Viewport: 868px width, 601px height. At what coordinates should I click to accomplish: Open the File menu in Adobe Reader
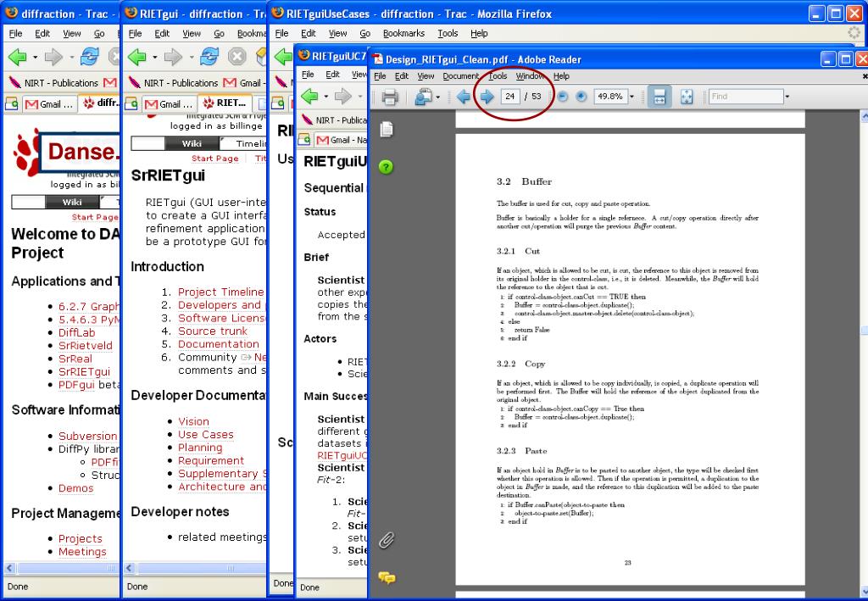point(380,76)
